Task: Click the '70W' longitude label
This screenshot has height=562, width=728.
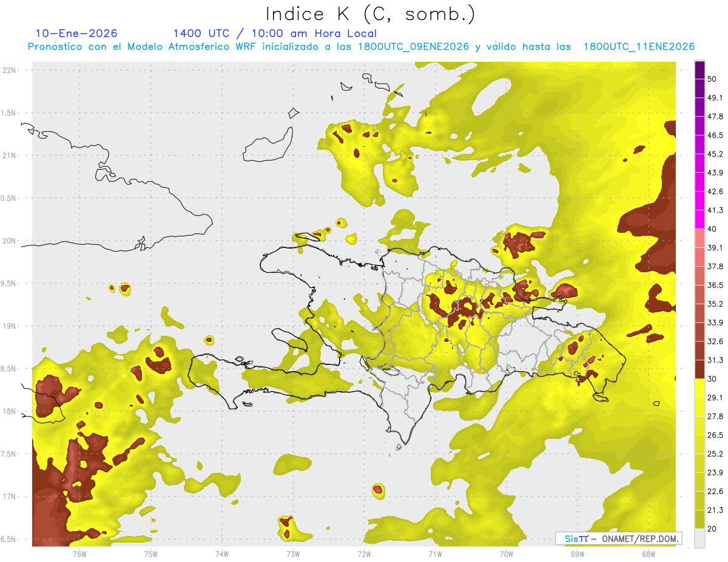Action: [507, 554]
